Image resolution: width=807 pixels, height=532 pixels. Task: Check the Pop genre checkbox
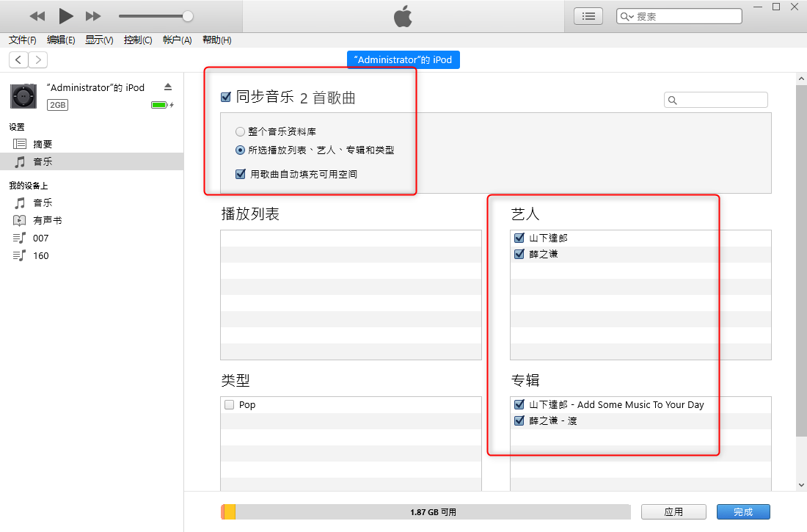pyautogui.click(x=230, y=405)
